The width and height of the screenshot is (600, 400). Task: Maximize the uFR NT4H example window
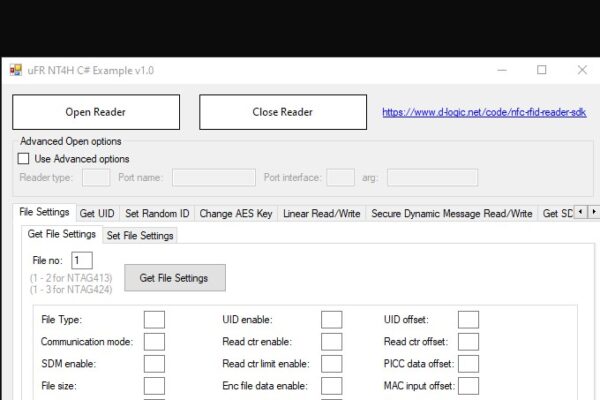coord(541,70)
